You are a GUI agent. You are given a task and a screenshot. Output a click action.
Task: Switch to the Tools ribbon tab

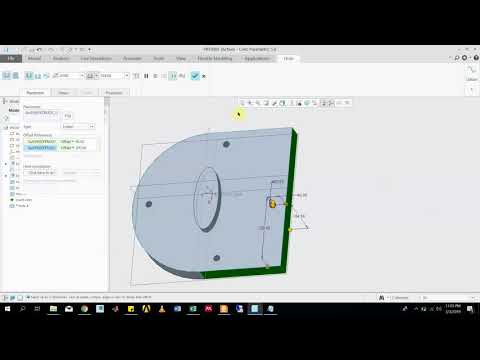coord(159,58)
